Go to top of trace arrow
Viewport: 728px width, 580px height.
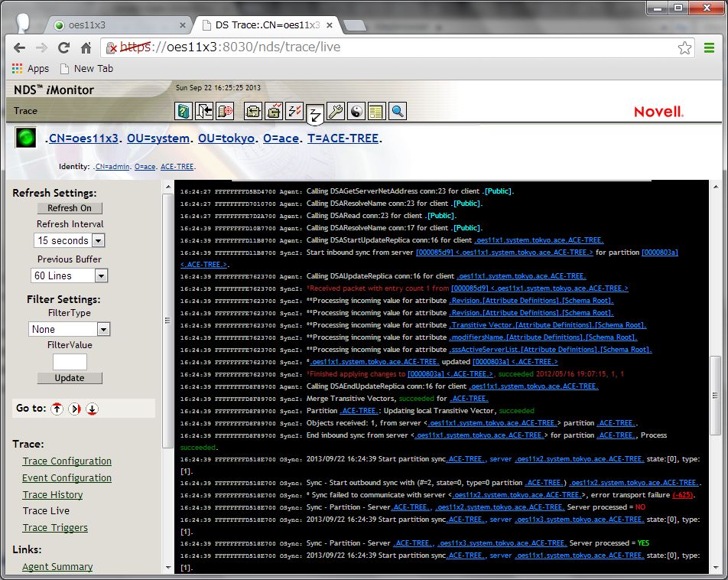pos(57,409)
